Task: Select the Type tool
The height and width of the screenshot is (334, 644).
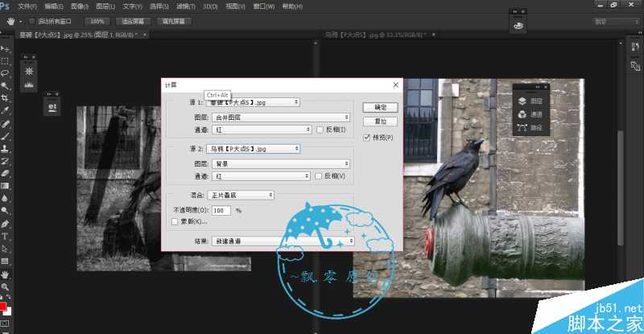Action: pyautogui.click(x=5, y=237)
